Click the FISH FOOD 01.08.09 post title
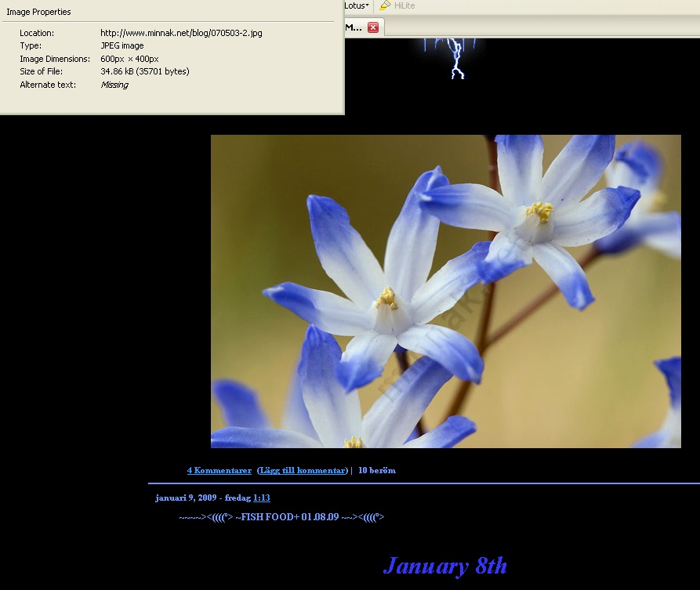The width and height of the screenshot is (700, 590). coord(281,517)
